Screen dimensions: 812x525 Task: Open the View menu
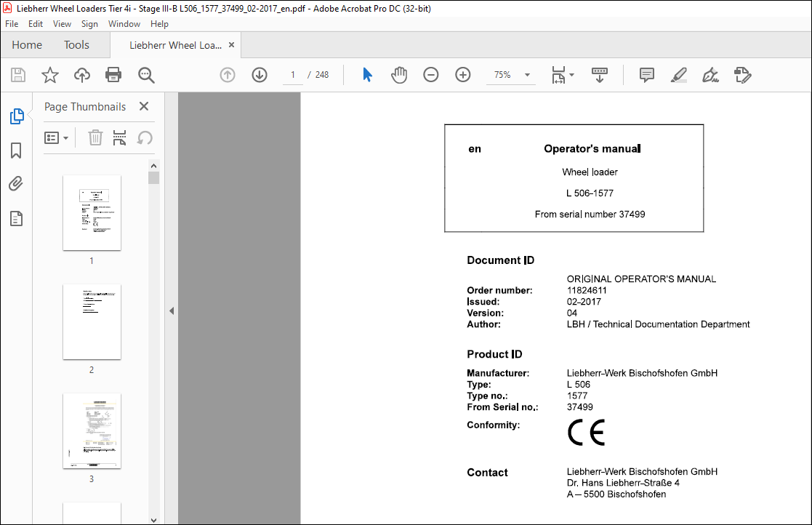(x=62, y=24)
